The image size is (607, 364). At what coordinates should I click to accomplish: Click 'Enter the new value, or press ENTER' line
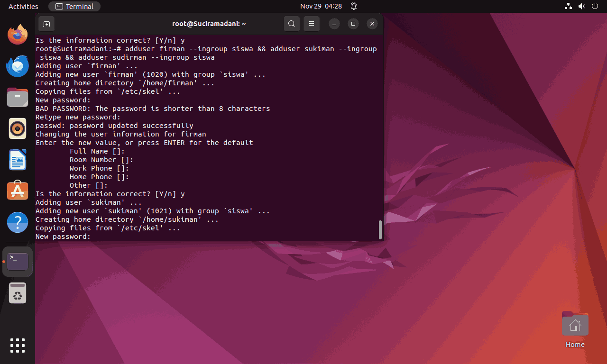[144, 143]
